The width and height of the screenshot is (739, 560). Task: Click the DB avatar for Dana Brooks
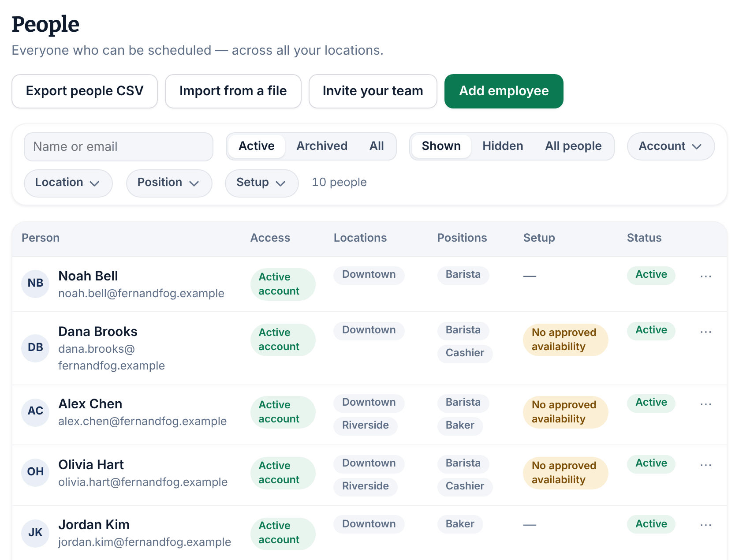35,348
